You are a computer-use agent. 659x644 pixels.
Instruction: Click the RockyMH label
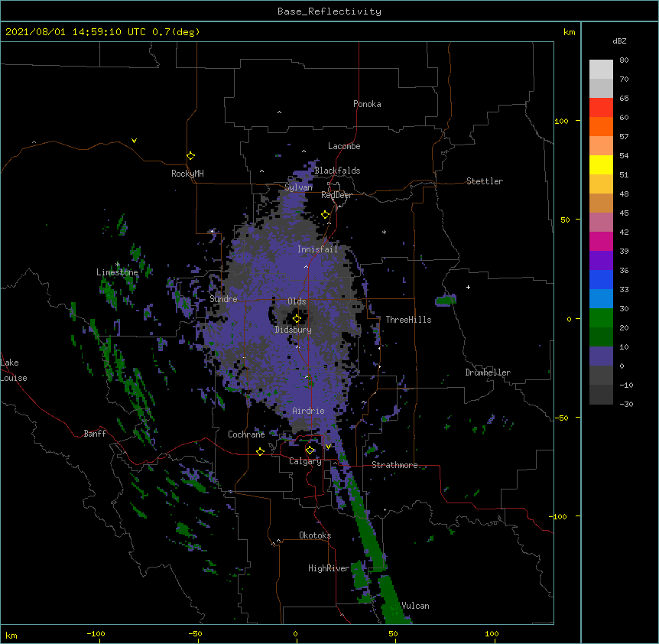click(187, 174)
